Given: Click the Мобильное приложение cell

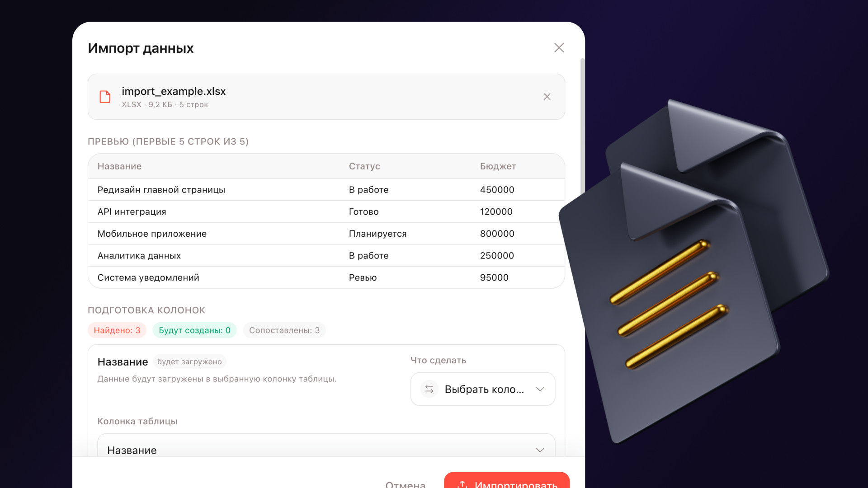Looking at the screenshot, I should [152, 234].
